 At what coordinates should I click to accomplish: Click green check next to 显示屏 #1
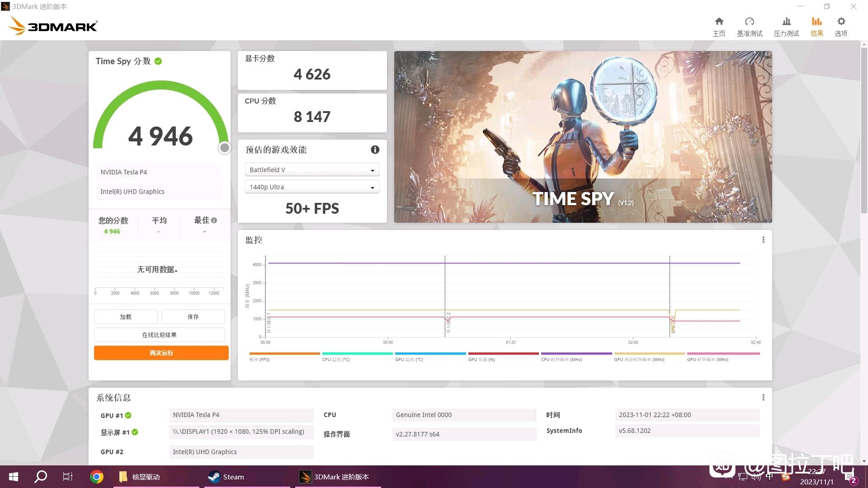(x=135, y=432)
